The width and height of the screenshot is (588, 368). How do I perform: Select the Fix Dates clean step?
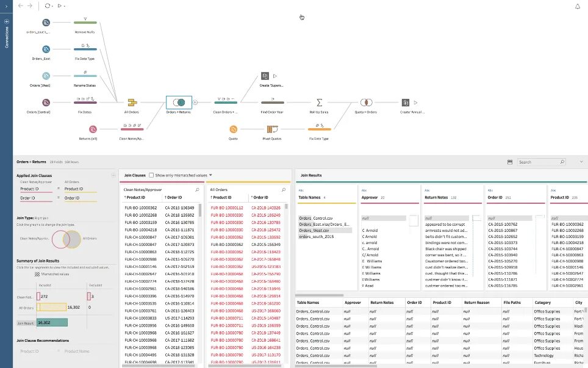pyautogui.click(x=85, y=102)
